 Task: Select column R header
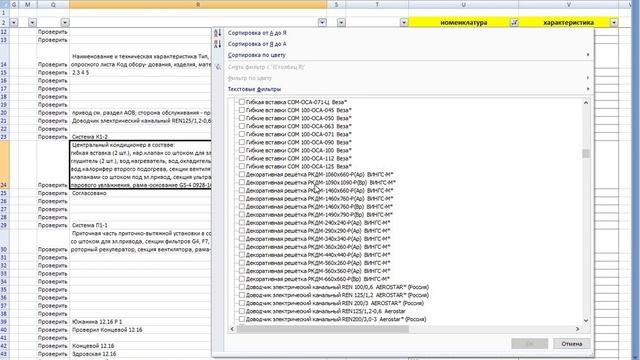[x=198, y=4]
